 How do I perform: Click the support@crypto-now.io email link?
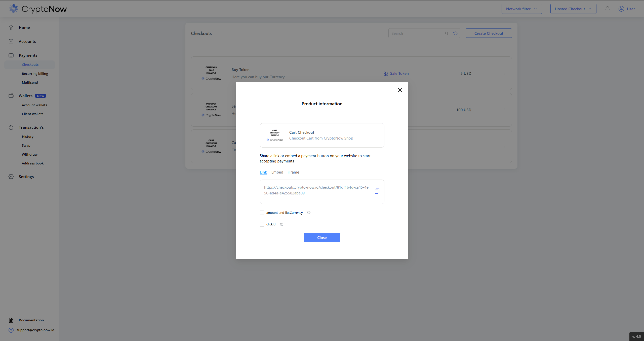tap(35, 330)
